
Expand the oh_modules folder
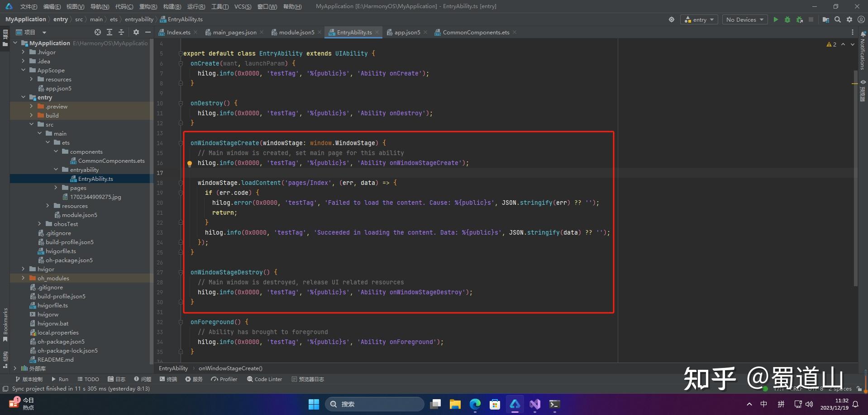[24, 278]
